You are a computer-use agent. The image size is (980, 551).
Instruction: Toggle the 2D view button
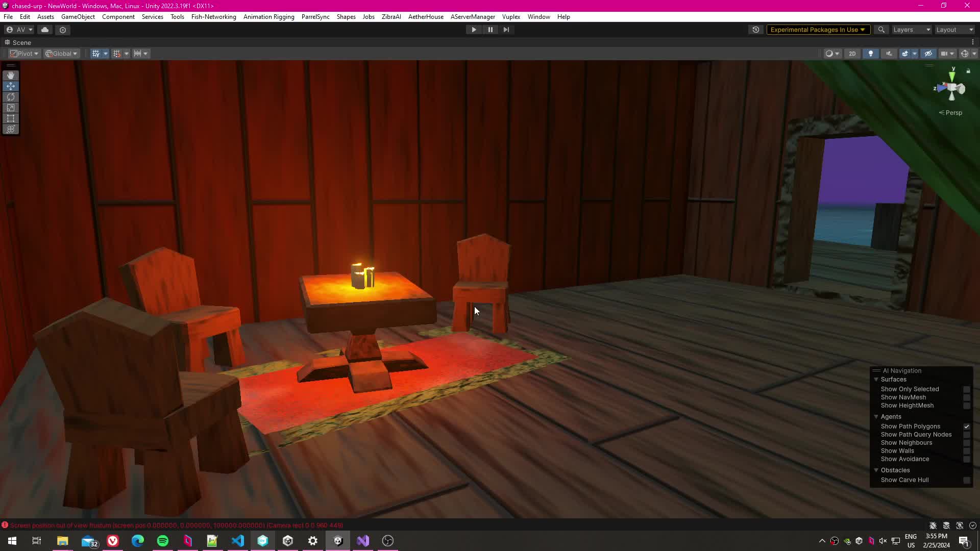click(852, 54)
